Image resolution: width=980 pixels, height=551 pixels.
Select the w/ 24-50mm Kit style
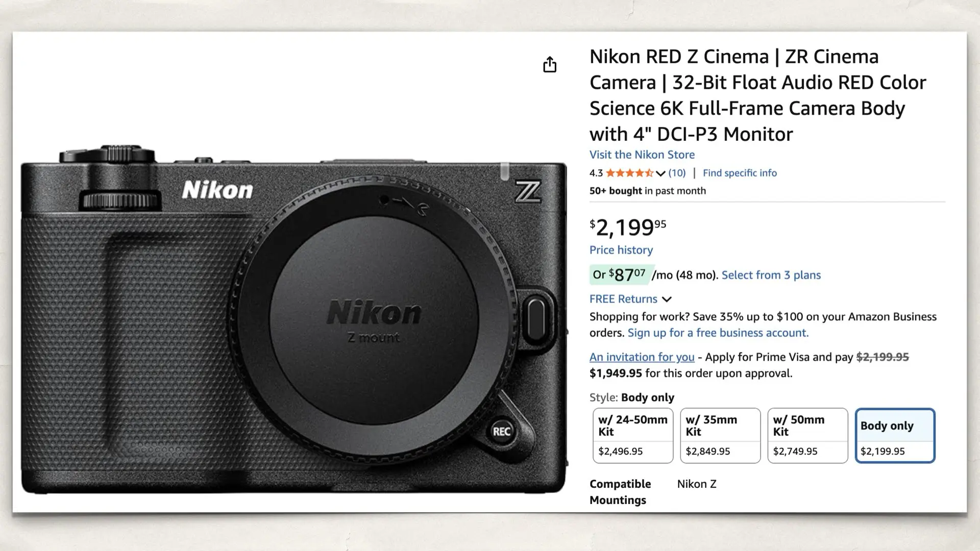tap(633, 435)
